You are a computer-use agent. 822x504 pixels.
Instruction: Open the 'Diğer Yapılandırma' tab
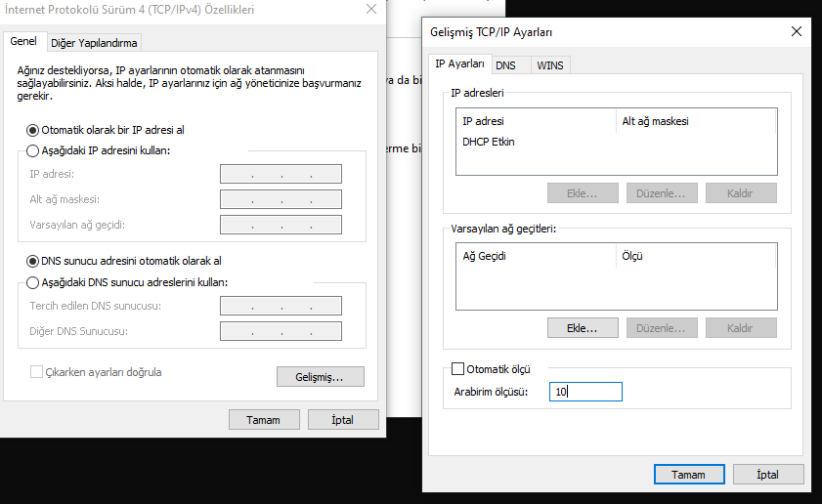[x=94, y=43]
